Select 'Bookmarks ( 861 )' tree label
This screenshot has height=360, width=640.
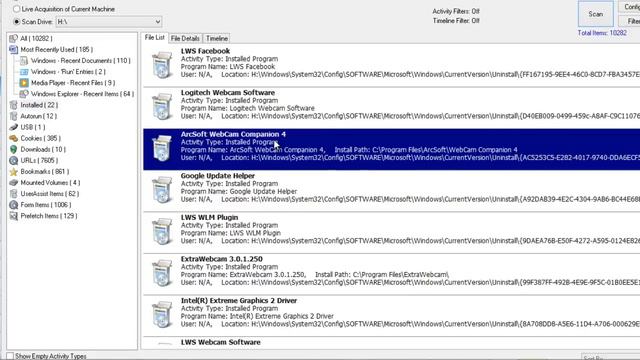click(x=44, y=171)
